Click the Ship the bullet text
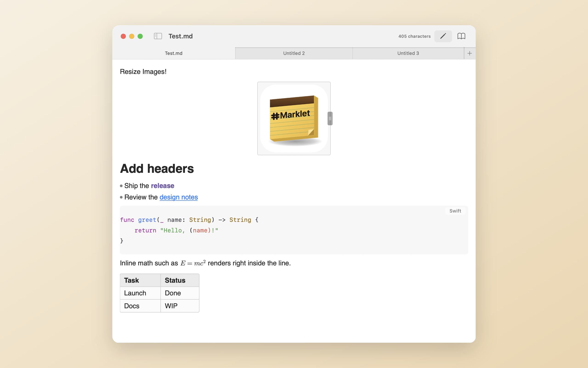 [137, 186]
